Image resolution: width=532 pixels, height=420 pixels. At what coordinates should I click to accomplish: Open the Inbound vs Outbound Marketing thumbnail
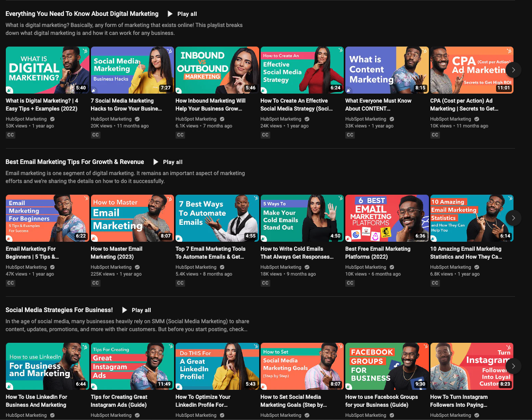coord(217,70)
